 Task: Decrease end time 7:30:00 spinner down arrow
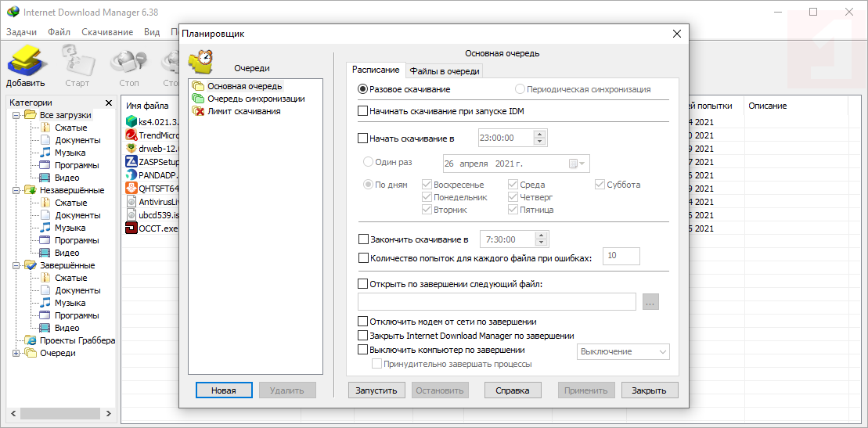coord(541,243)
